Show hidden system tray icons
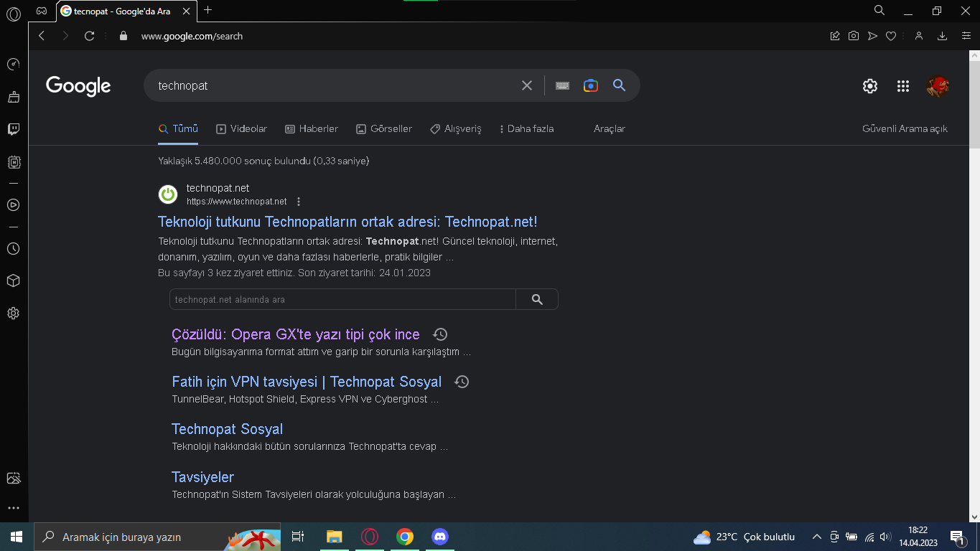The height and width of the screenshot is (551, 980). (817, 537)
